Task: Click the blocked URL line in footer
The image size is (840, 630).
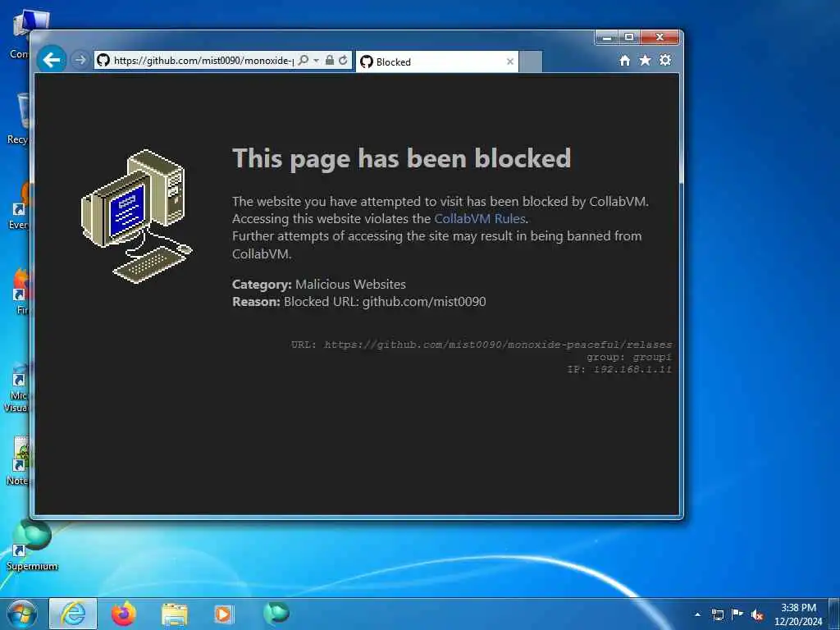Action: (481, 345)
